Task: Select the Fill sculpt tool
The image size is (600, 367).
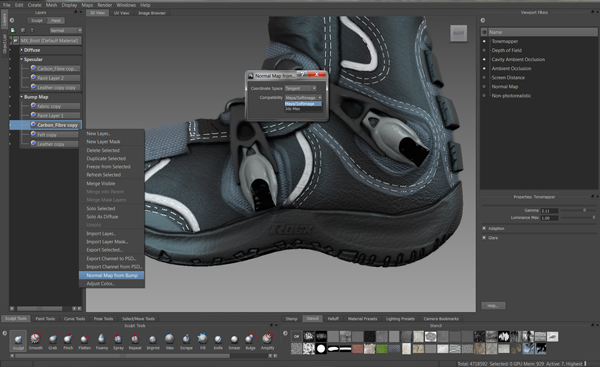Action: (202, 340)
